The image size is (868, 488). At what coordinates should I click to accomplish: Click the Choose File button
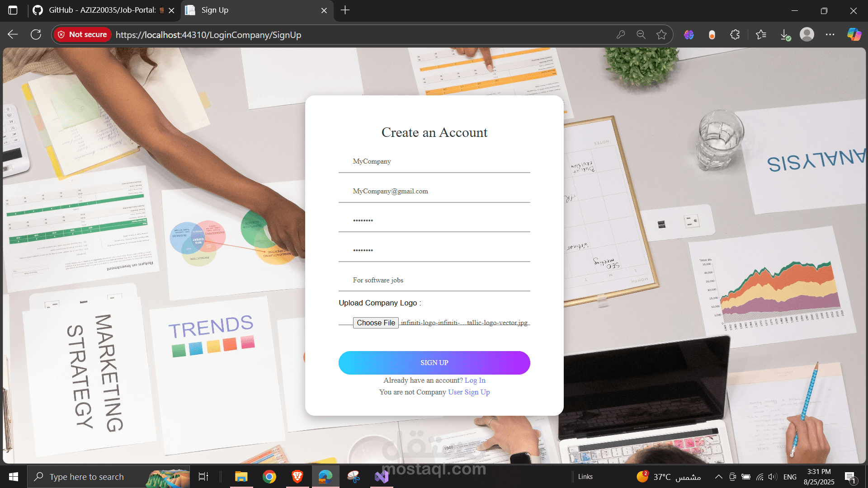pos(376,323)
